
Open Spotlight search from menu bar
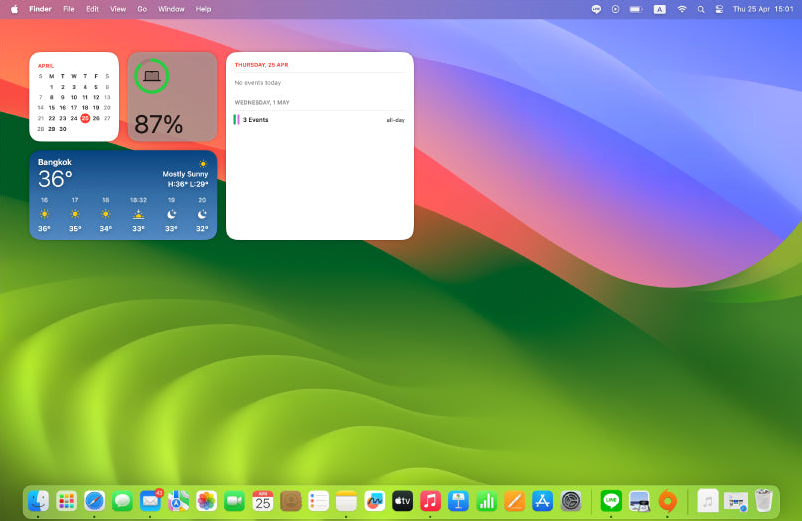click(x=701, y=9)
